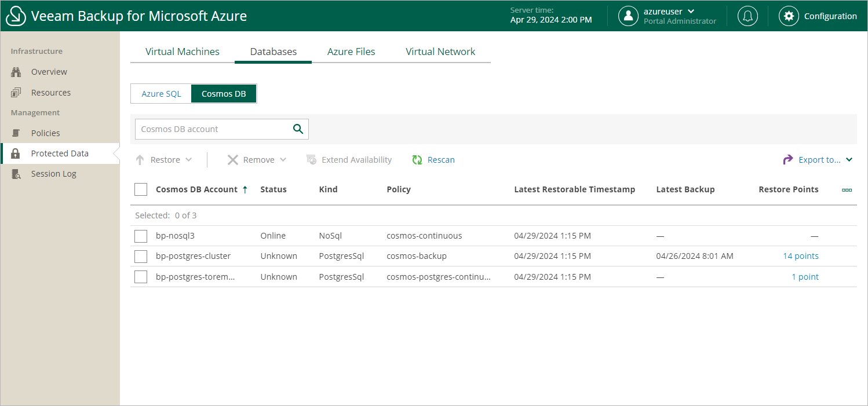Click the Overview binoculars icon
Screen dimensions: 868x406
(16, 72)
